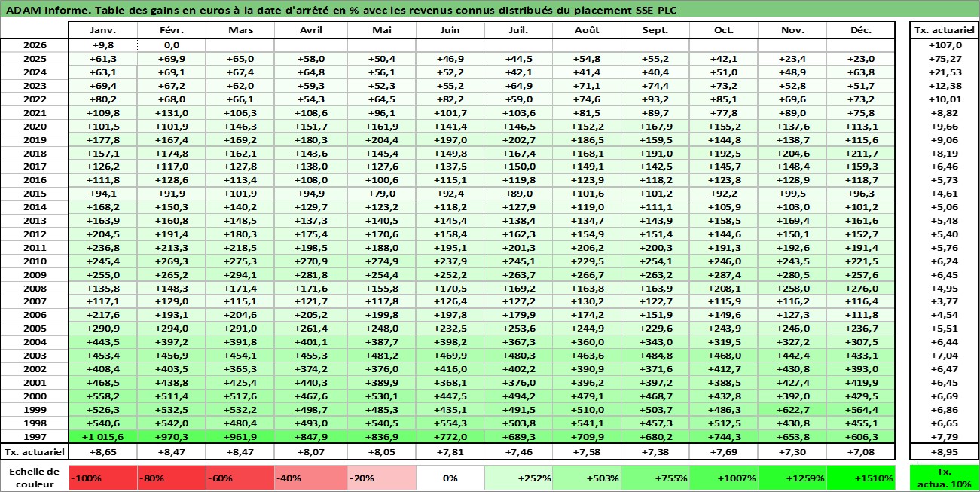Click the '+23,0' cell for Déc. 2025
This screenshot has height=492, width=980.
coord(861,58)
